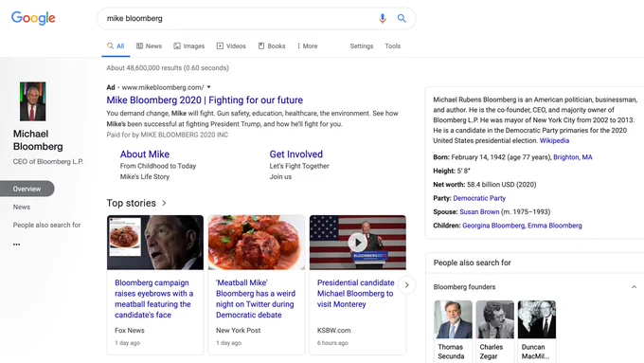This screenshot has width=644, height=363.
Task: Focus the search box containing mike bloomberg
Action: (x=257, y=19)
